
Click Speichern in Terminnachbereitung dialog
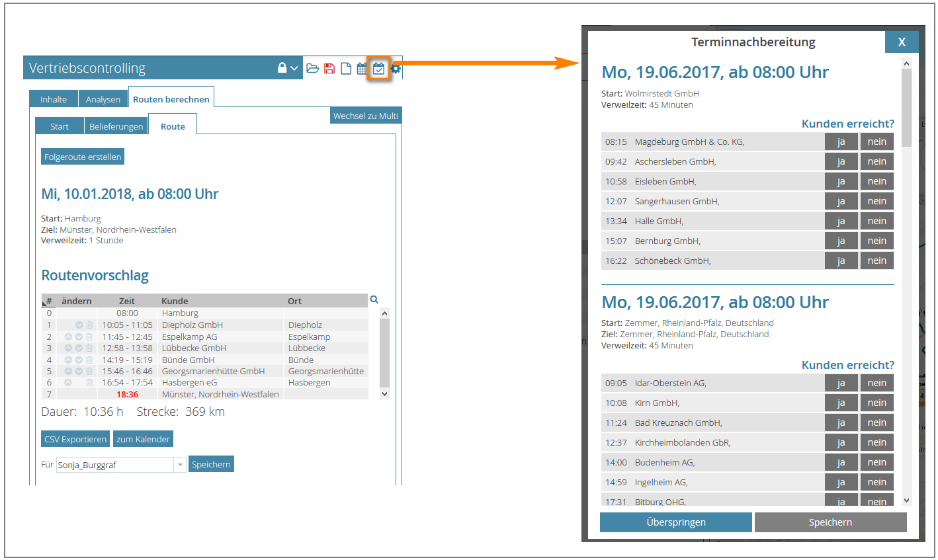(x=831, y=522)
